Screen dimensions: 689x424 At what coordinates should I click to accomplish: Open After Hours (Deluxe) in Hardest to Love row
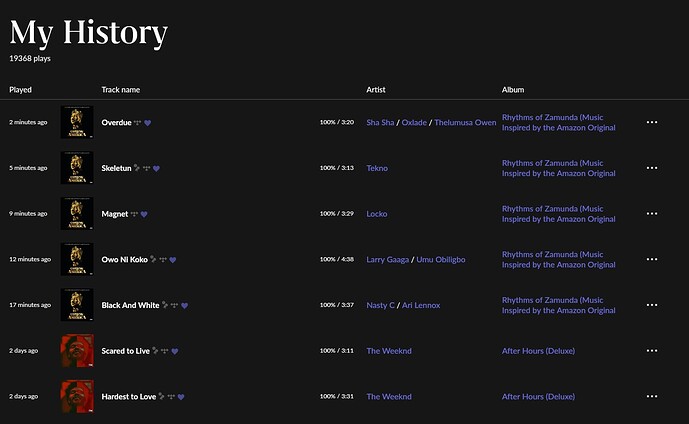[538, 397]
